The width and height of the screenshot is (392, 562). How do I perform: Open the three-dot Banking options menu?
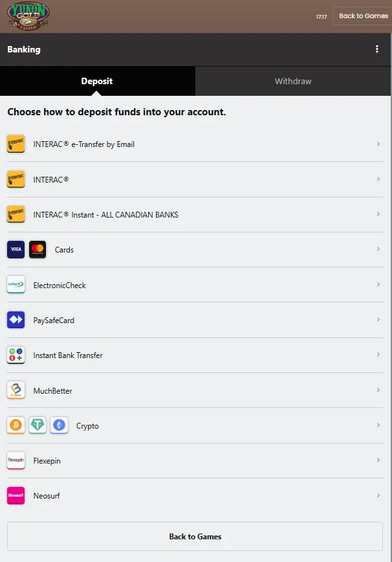coord(376,49)
